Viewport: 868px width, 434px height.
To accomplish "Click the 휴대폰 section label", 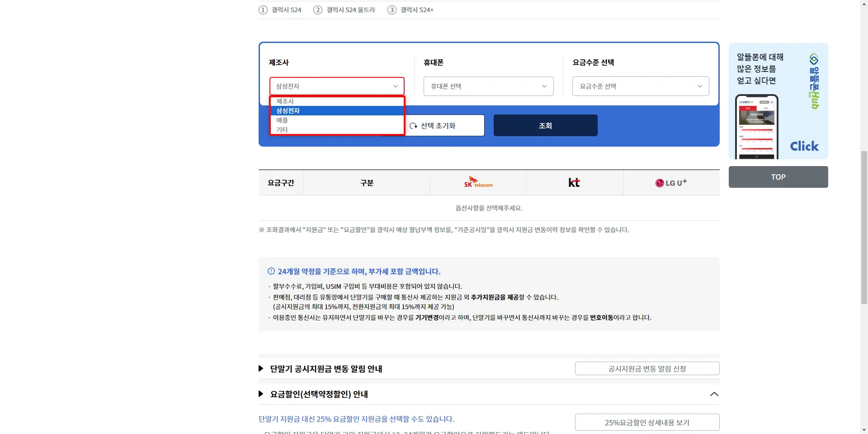I will coord(434,62).
